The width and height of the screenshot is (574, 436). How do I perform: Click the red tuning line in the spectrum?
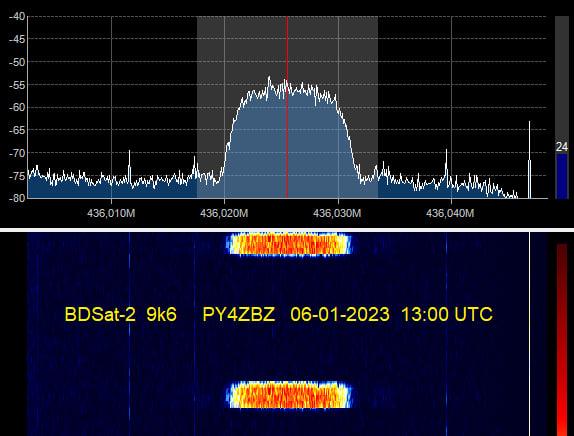pyautogui.click(x=287, y=107)
